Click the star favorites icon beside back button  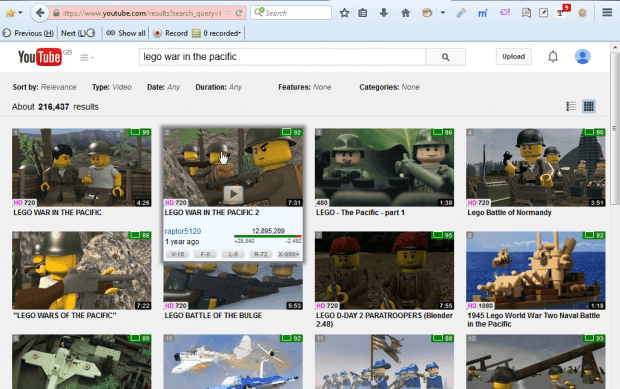11,13
